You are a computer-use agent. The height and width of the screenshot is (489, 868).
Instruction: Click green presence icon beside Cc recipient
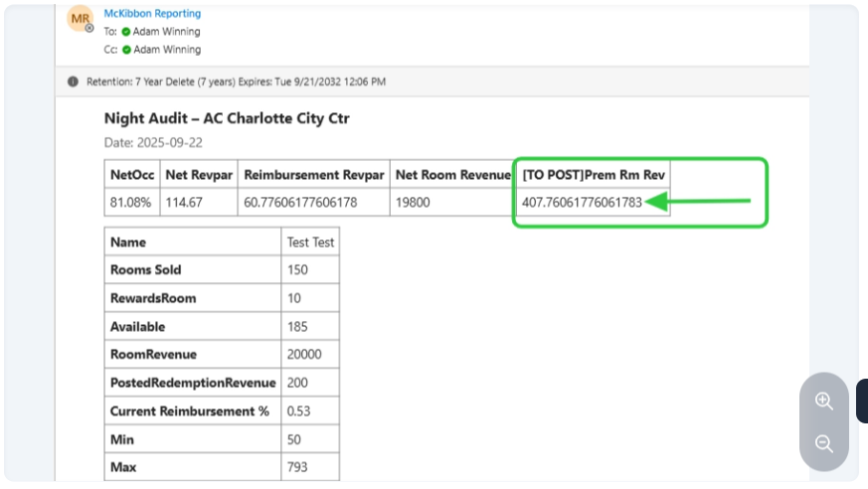click(x=126, y=49)
